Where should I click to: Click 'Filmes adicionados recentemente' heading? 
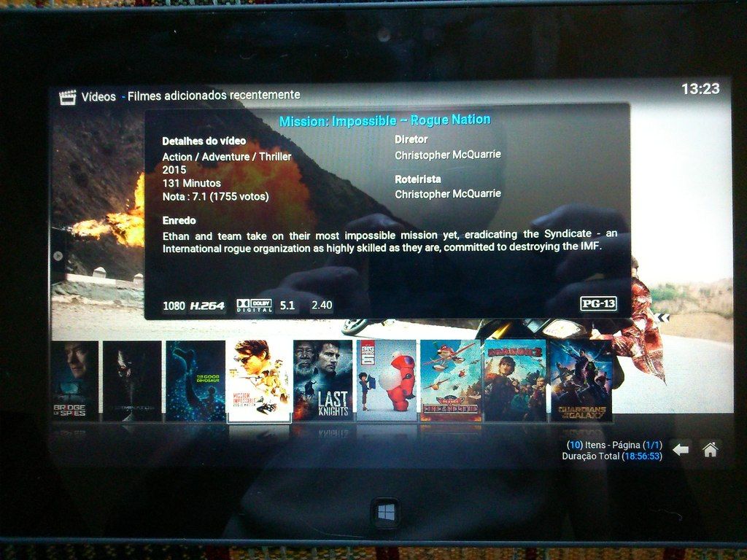click(214, 96)
